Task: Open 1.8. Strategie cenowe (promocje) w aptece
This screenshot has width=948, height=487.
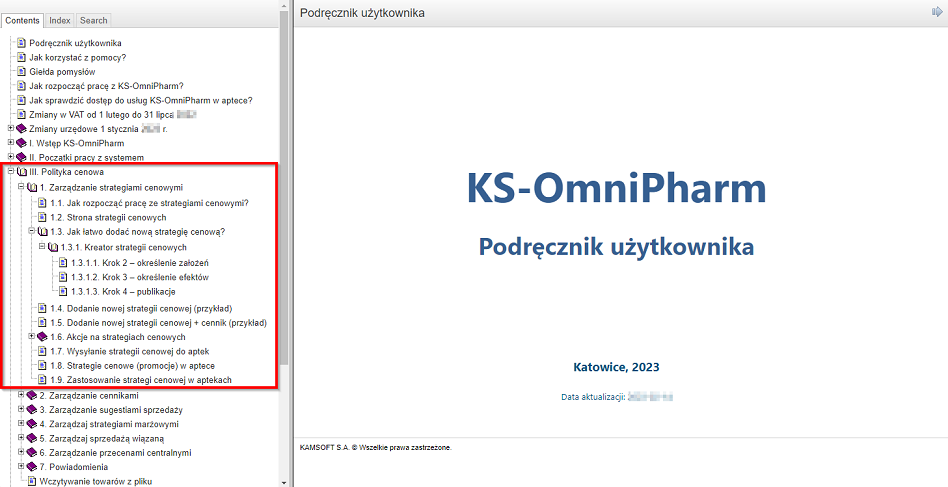Action: click(x=132, y=366)
